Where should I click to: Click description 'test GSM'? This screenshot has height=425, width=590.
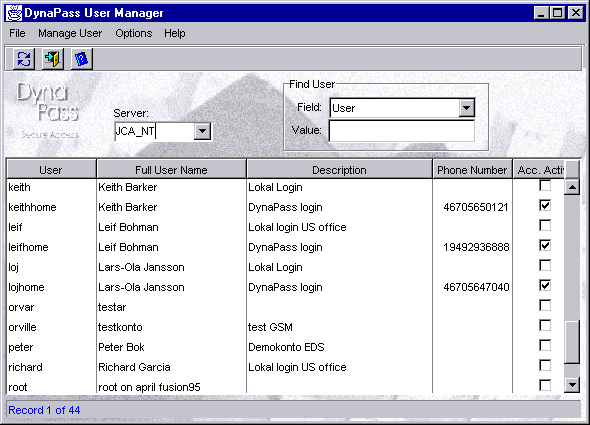[270, 327]
